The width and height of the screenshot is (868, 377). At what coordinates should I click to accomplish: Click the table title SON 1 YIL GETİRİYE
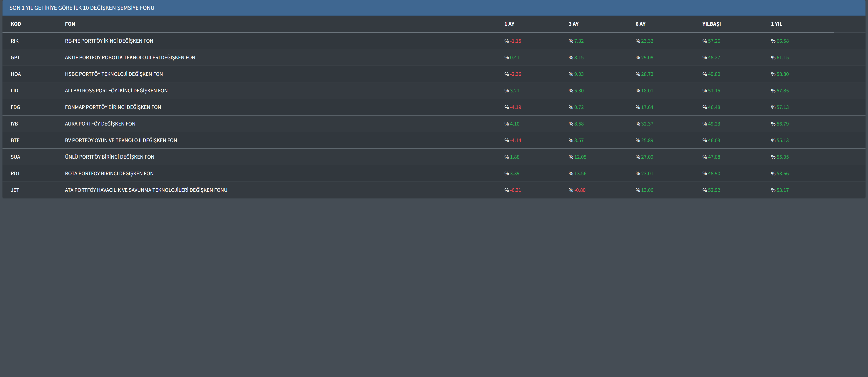point(82,8)
